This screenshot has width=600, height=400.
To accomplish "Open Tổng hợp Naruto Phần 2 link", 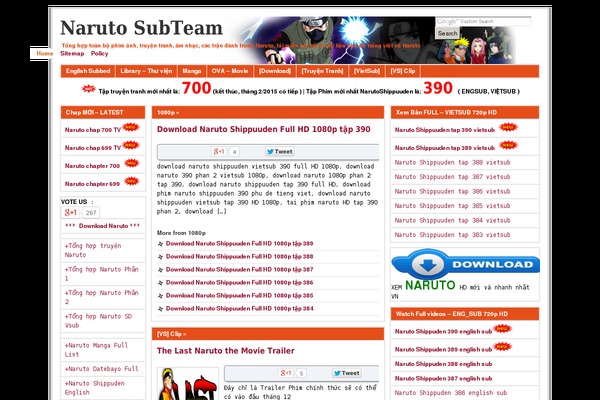I will click(x=101, y=297).
